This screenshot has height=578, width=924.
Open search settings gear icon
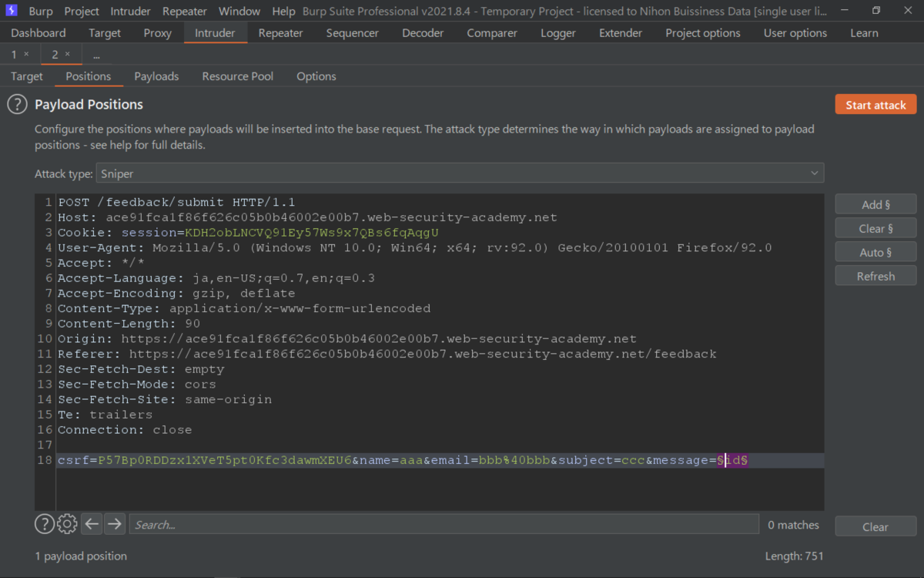pos(67,524)
